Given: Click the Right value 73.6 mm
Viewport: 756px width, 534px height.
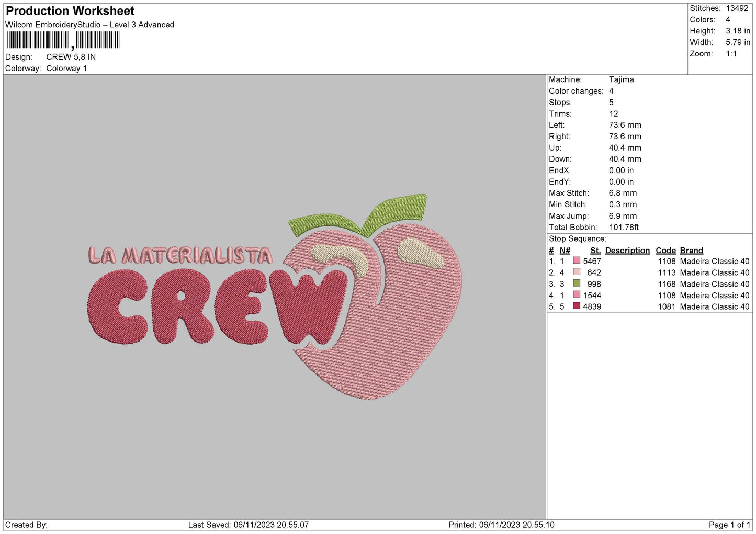Looking at the screenshot, I should tap(625, 137).
